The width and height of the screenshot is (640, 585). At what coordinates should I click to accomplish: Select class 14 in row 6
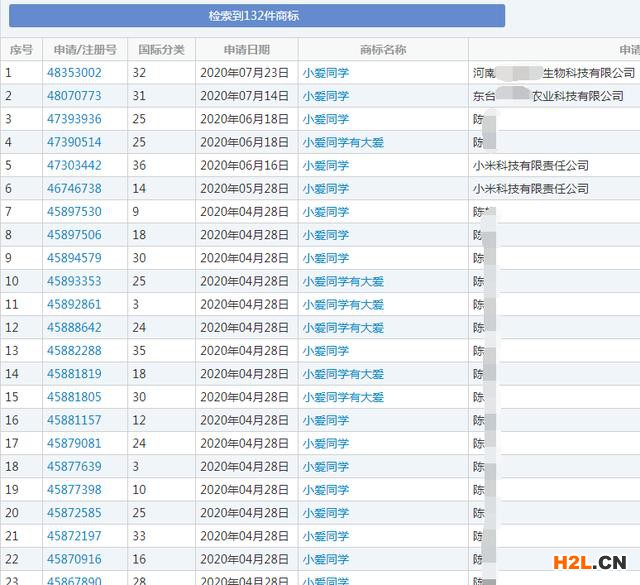point(139,189)
